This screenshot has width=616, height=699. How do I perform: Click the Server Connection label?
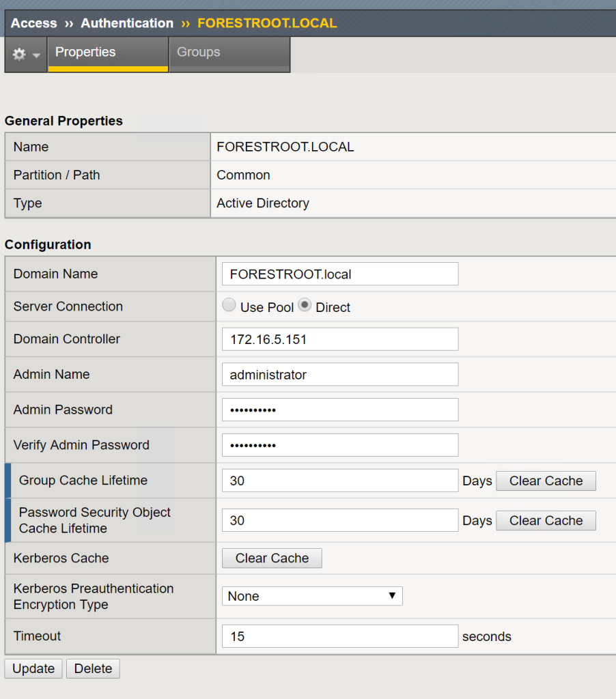point(68,306)
